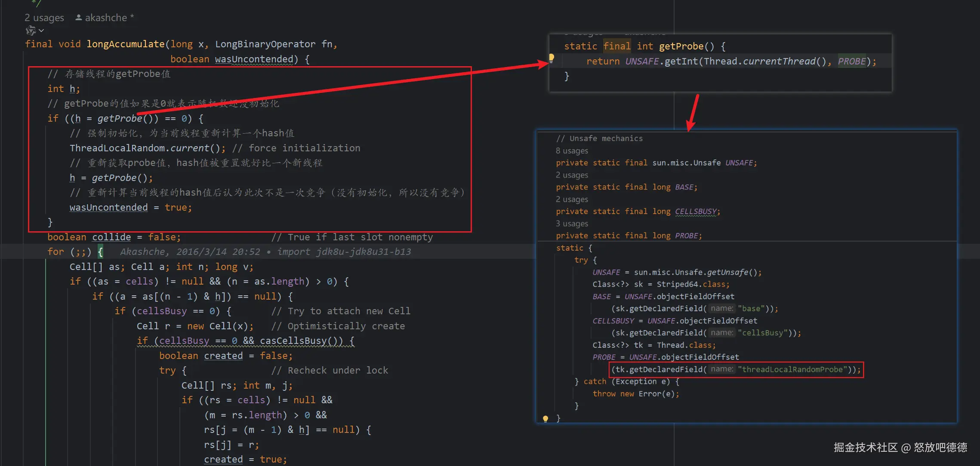Click the highlighted PROBE argument in getProbe
The width and height of the screenshot is (980, 466).
click(x=851, y=61)
